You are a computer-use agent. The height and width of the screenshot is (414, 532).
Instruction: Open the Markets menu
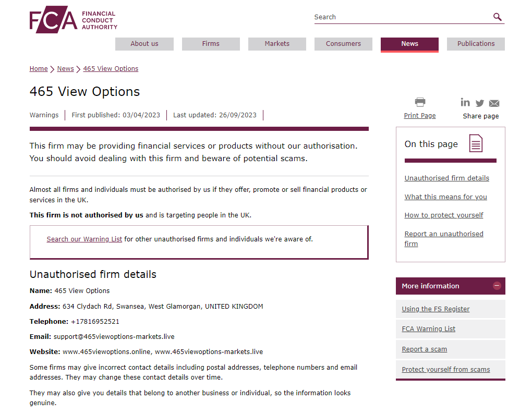click(x=277, y=44)
